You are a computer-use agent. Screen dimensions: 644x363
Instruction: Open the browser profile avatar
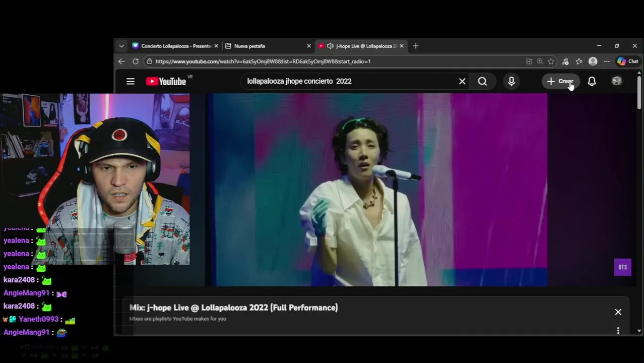593,61
